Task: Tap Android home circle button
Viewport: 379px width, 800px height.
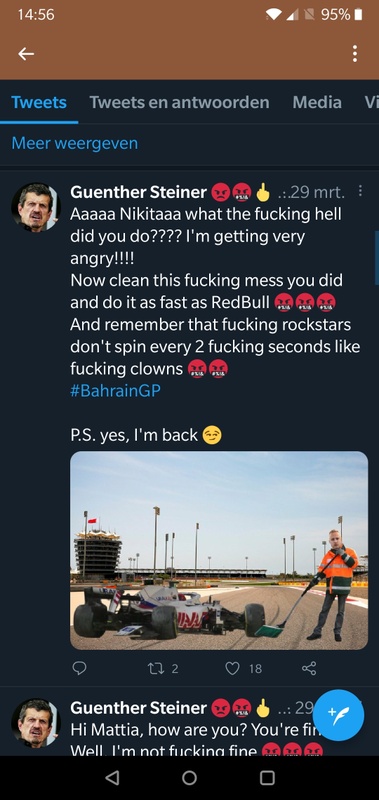Action: click(x=189, y=777)
